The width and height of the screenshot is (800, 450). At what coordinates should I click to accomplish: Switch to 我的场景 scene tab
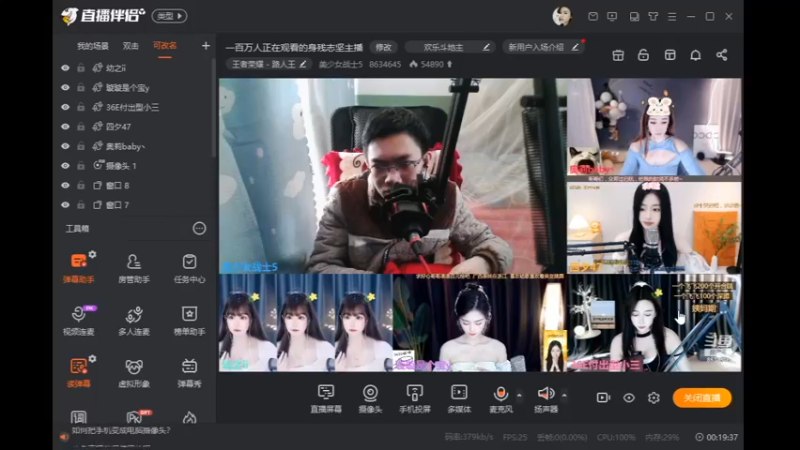[x=92, y=46]
